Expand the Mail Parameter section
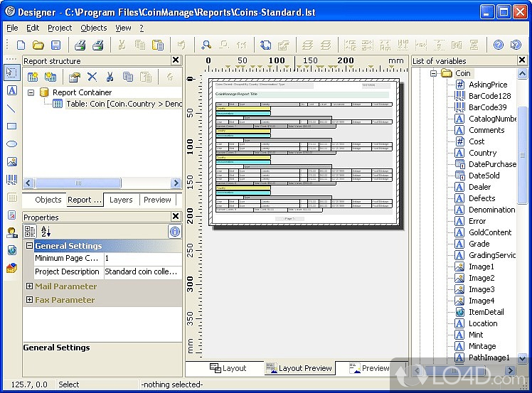Screen dimensions: 532x393 [29, 286]
